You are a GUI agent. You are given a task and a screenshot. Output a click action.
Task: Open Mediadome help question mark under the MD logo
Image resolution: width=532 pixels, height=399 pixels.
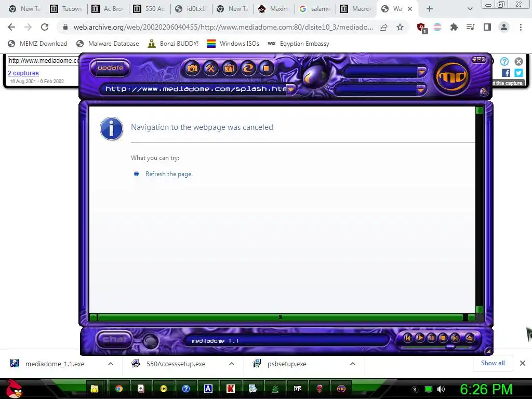coord(484,91)
